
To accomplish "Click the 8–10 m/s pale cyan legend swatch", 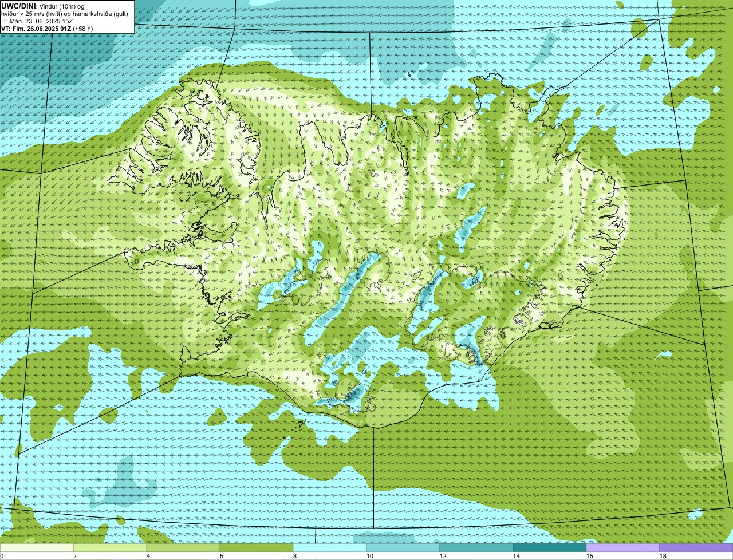I will click(330, 547).
